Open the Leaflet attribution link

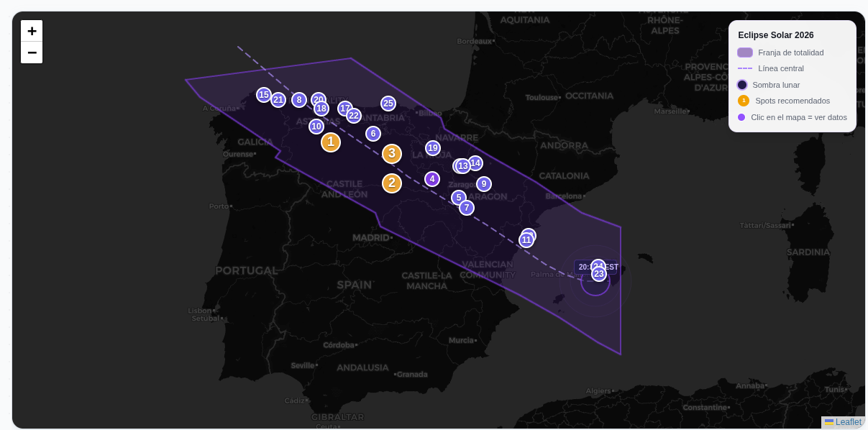(847, 422)
